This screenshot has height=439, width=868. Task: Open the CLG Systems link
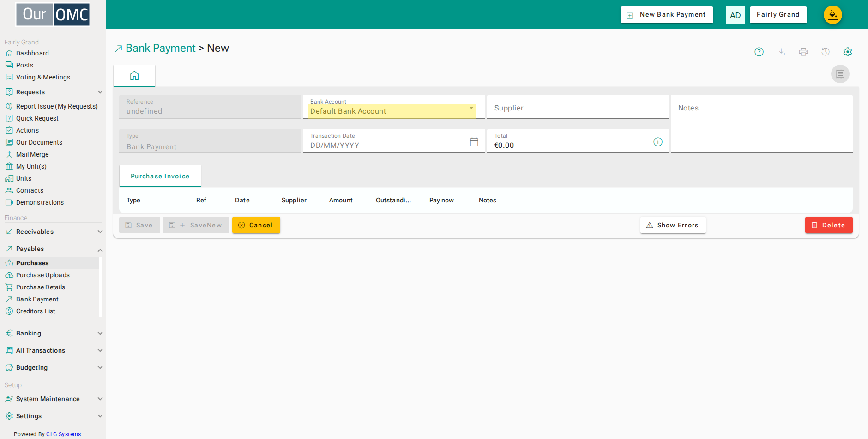(x=63, y=434)
